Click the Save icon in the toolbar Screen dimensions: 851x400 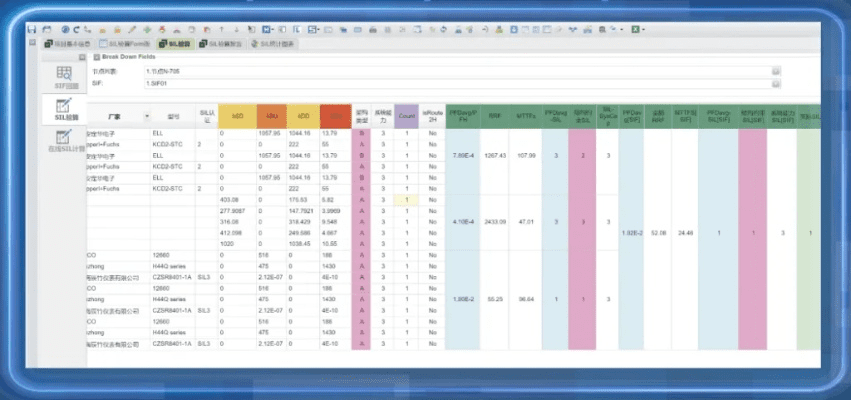pyautogui.click(x=33, y=31)
